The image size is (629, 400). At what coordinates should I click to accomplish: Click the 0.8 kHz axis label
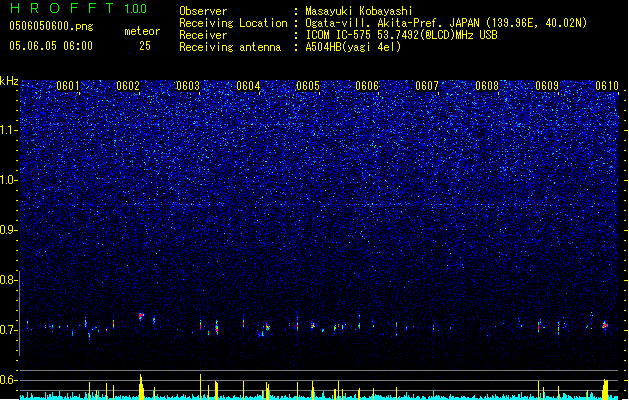pos(9,280)
